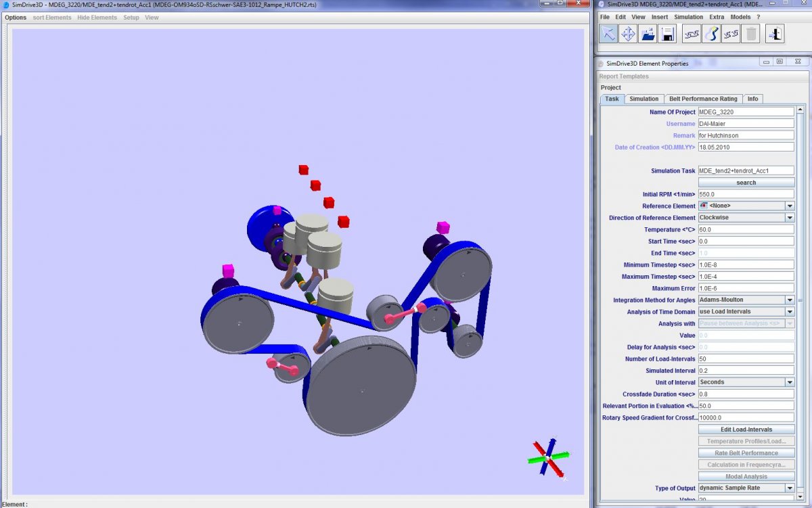Open the Models menu
Image resolution: width=812 pixels, height=508 pixels.
(x=740, y=17)
